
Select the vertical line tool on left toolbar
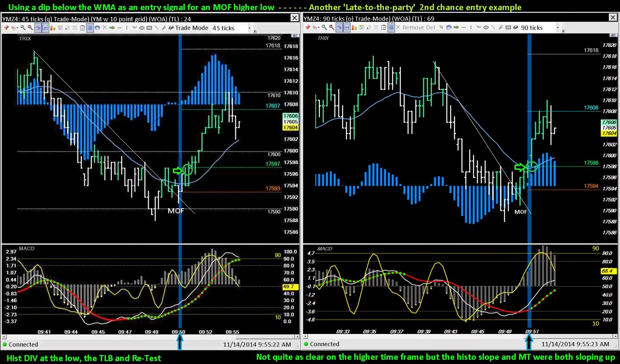126,28
